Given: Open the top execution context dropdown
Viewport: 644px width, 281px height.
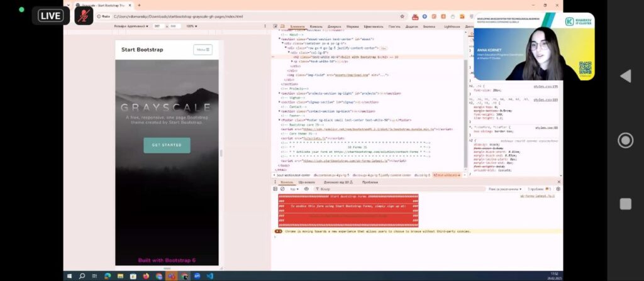Looking at the screenshot, I should tap(295, 189).
